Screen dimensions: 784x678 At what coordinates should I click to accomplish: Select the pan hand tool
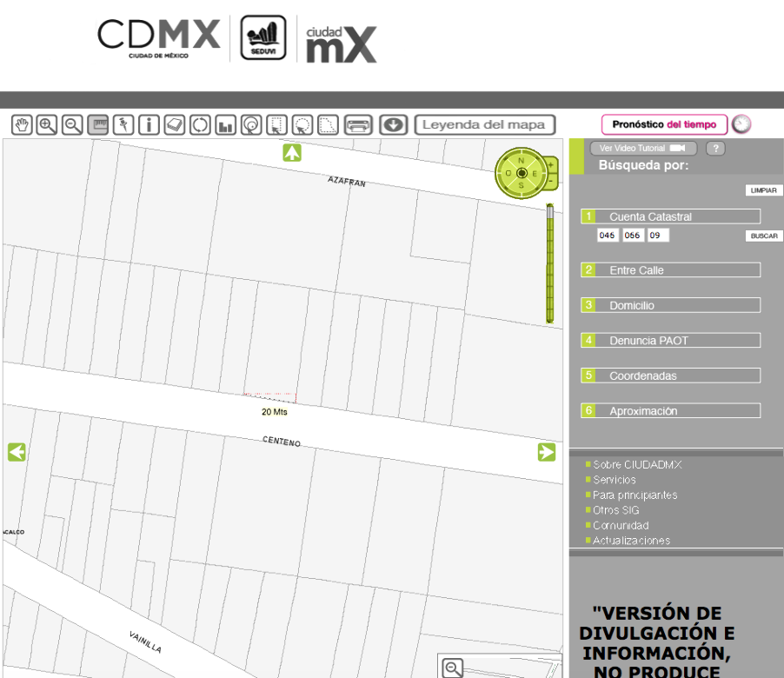[x=22, y=125]
